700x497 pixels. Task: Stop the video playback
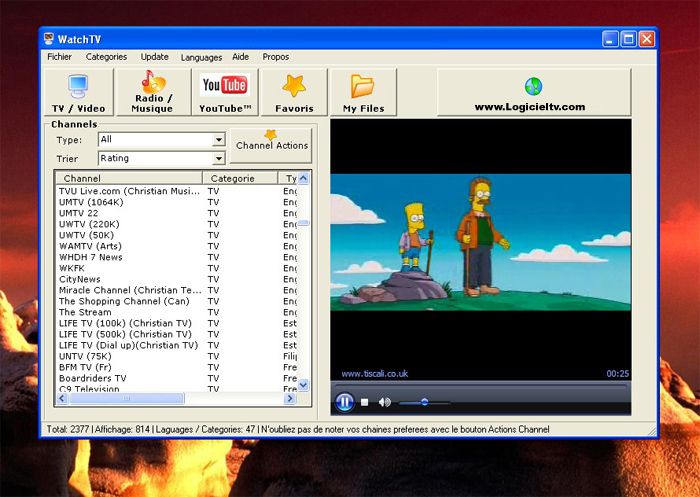coord(364,402)
